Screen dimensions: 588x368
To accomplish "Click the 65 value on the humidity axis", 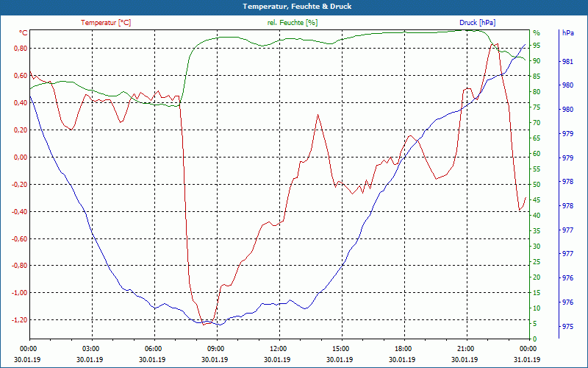I will point(537,138).
